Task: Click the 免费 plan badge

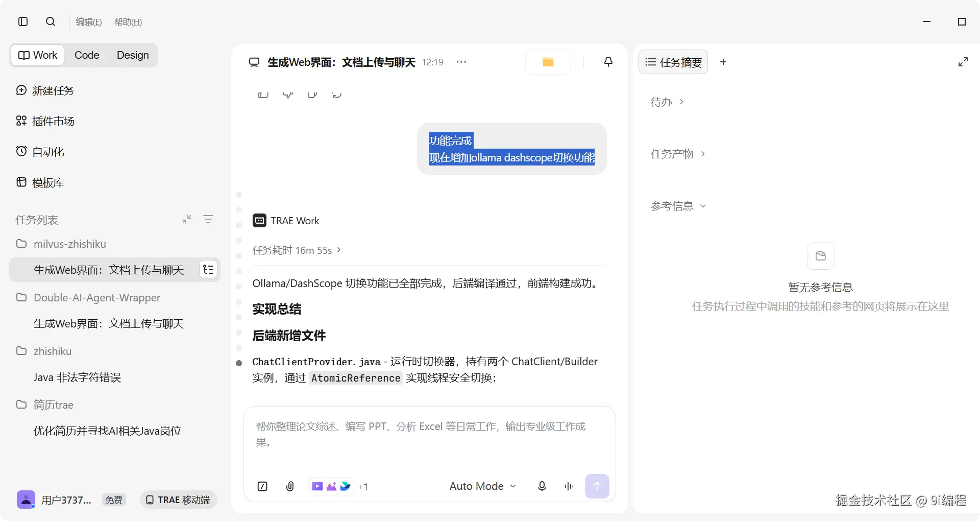Action: pos(114,500)
